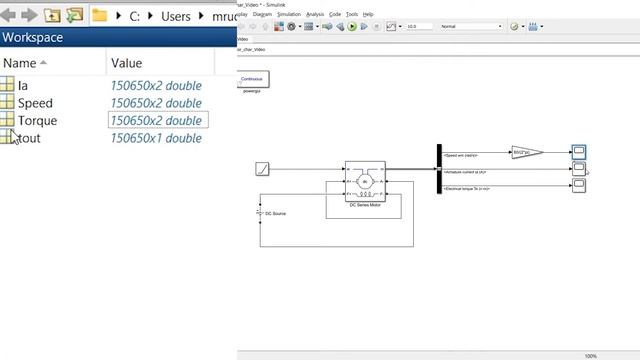Click the Forward arrow in MATLAB toolbar
640x360 pixels.
click(29, 16)
